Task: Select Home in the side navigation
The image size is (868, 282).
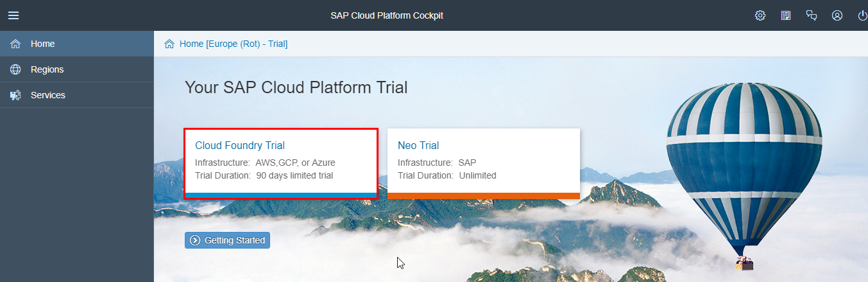Action: (77, 44)
